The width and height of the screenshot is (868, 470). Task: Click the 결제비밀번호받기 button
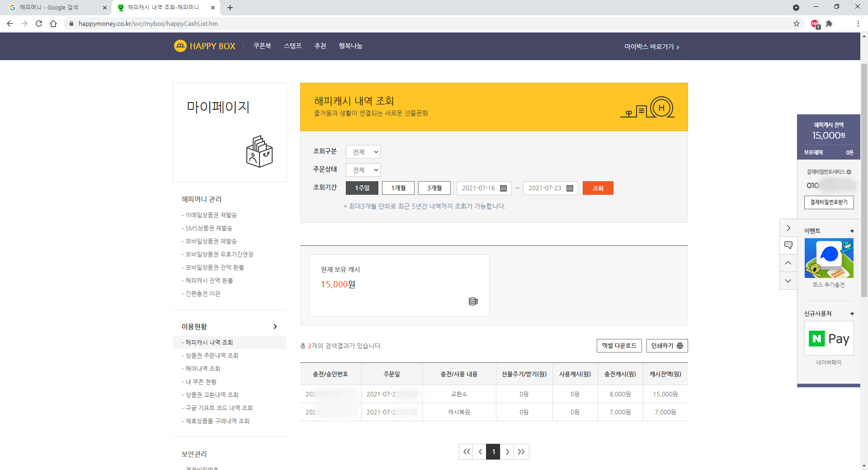click(829, 202)
